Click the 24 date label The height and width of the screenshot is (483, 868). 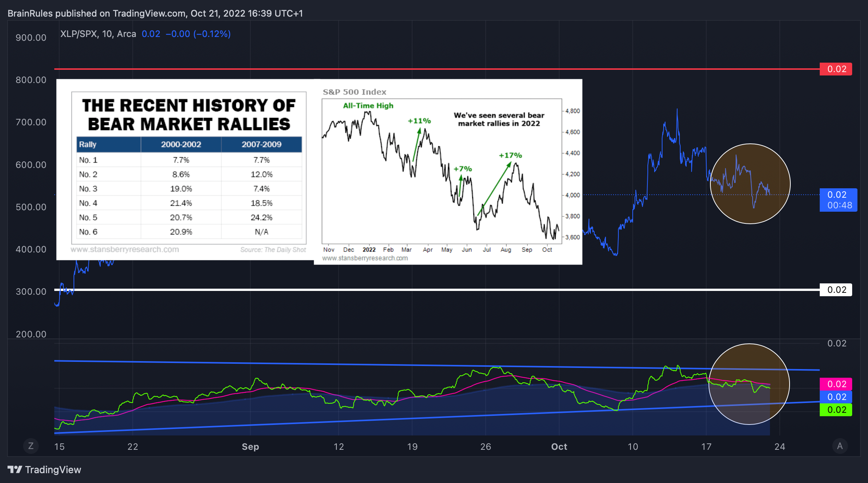click(x=780, y=447)
